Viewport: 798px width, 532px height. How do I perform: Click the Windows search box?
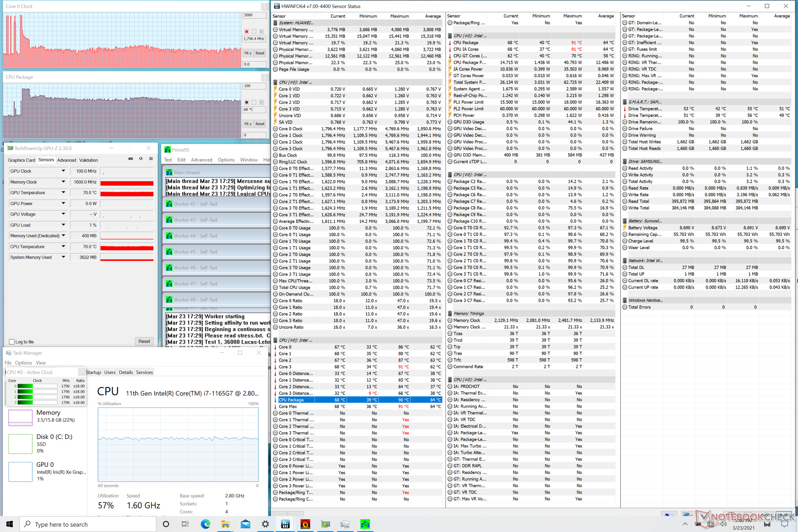tap(89, 524)
